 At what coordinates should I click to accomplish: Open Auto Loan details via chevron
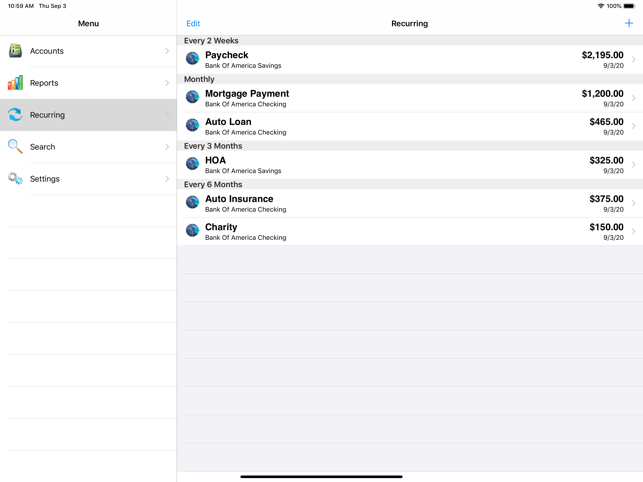click(x=634, y=126)
